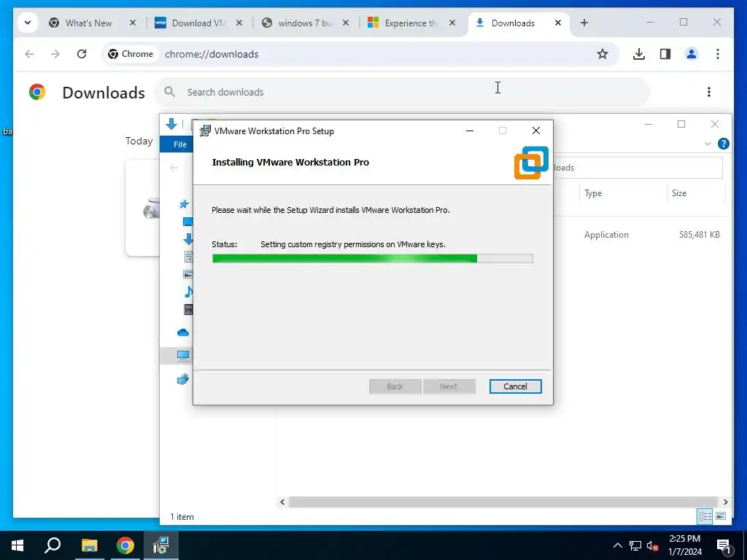Open File Explorer from the taskbar

(x=89, y=545)
